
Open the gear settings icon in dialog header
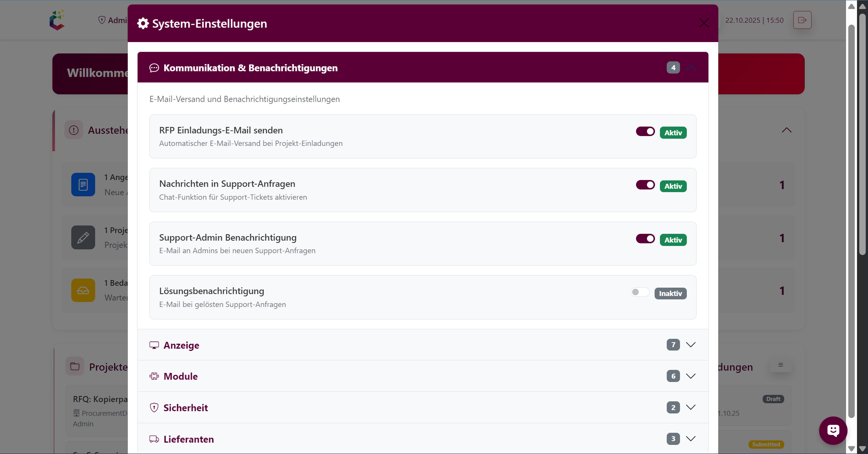pyautogui.click(x=143, y=23)
